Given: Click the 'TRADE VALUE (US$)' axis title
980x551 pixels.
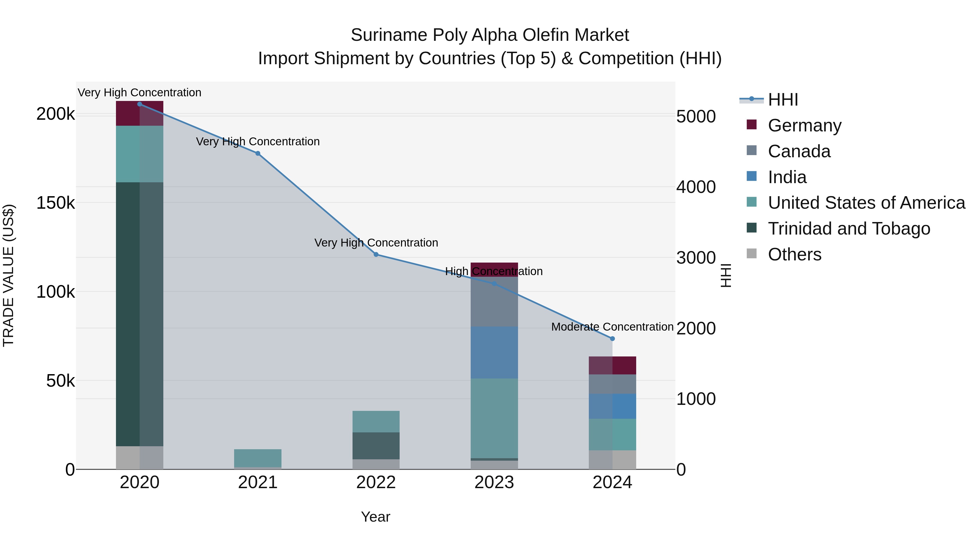Looking at the screenshot, I should (x=8, y=276).
